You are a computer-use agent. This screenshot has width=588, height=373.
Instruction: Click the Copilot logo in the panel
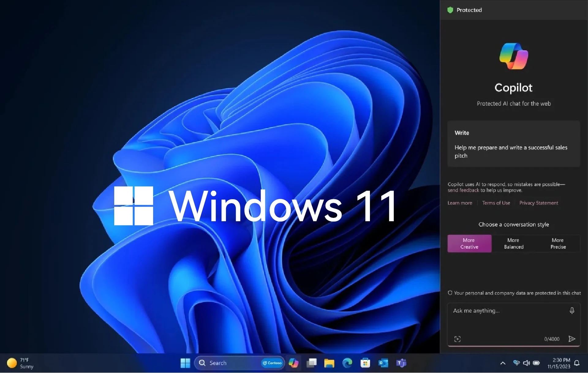[514, 56]
